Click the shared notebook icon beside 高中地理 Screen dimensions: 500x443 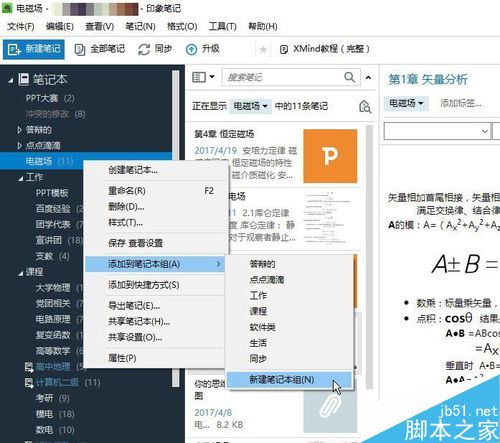29,367
